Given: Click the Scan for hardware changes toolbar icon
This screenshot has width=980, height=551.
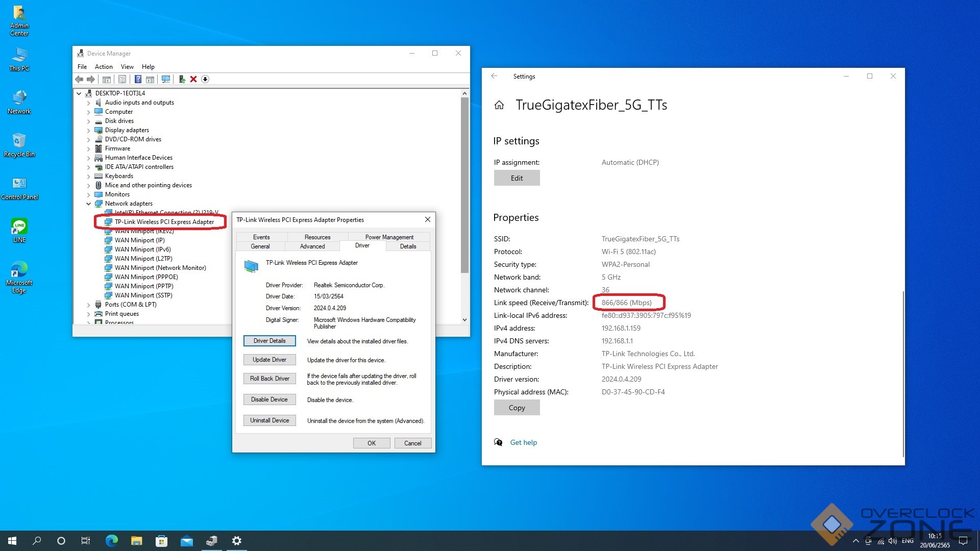Looking at the screenshot, I should pos(165,79).
